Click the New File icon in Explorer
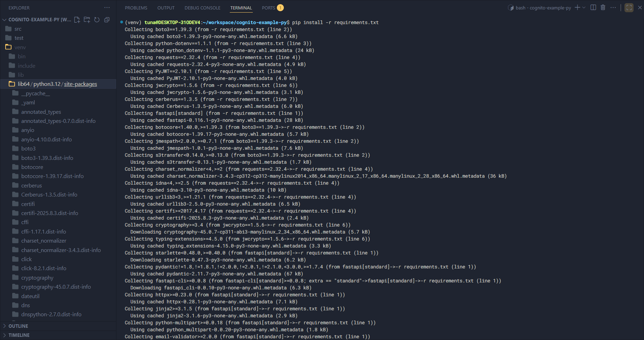This screenshot has height=340, width=644. pyautogui.click(x=77, y=20)
